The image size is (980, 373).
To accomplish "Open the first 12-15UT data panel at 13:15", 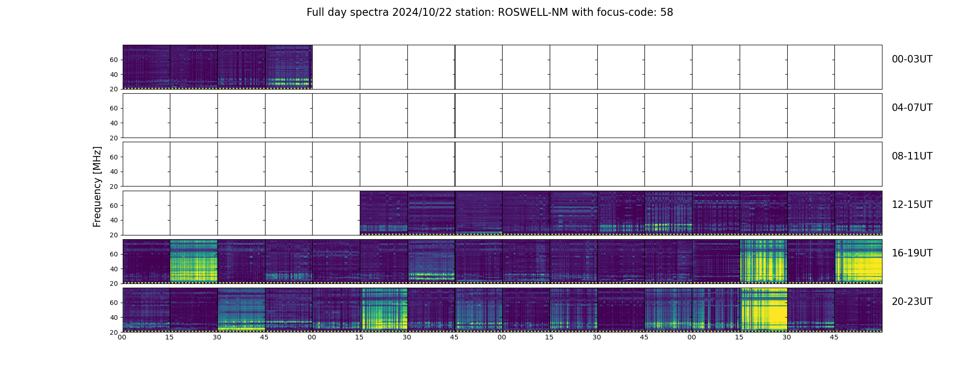I will click(384, 213).
